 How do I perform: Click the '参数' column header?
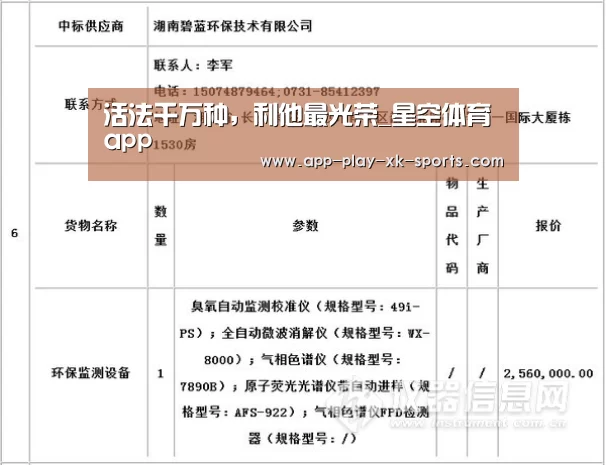[305, 226]
